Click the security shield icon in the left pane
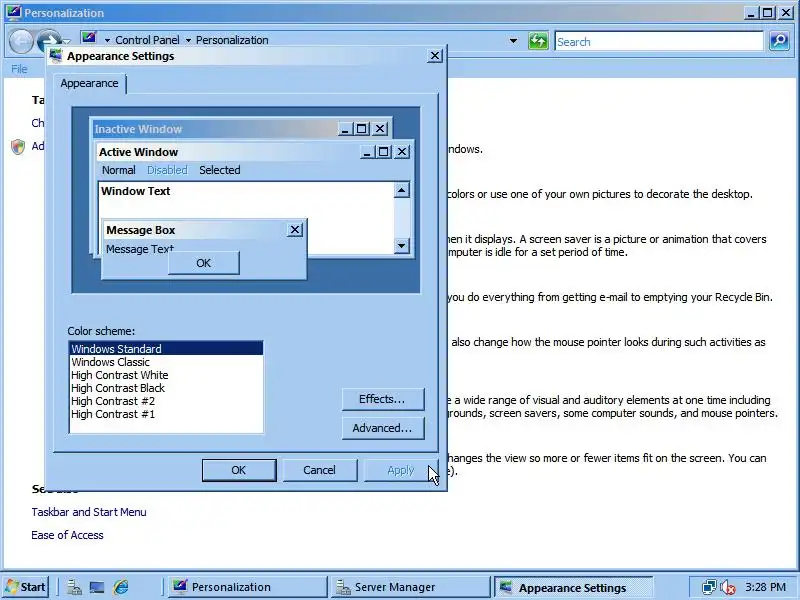This screenshot has width=800, height=600. click(x=18, y=147)
